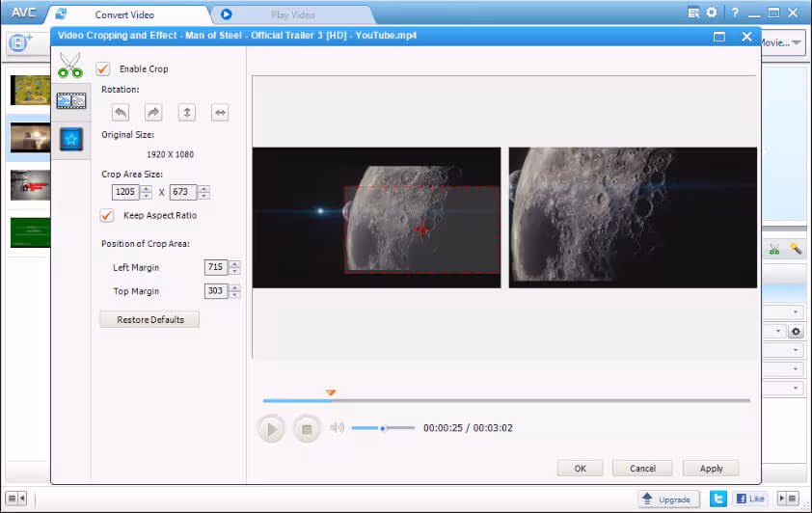Viewport: 812px width, 513px height.
Task: Open the scissors crop tab
Action: 70,65
